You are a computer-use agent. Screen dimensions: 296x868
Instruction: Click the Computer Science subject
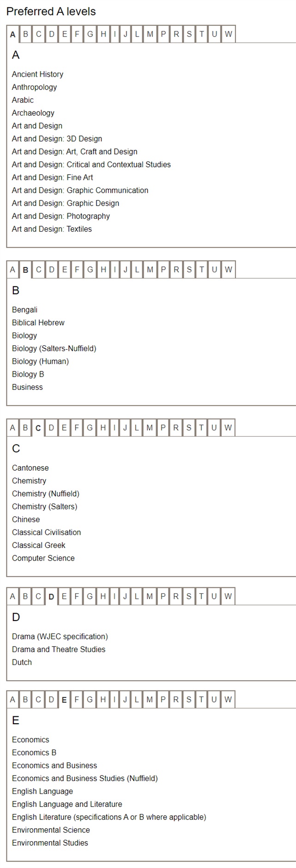coord(43,559)
